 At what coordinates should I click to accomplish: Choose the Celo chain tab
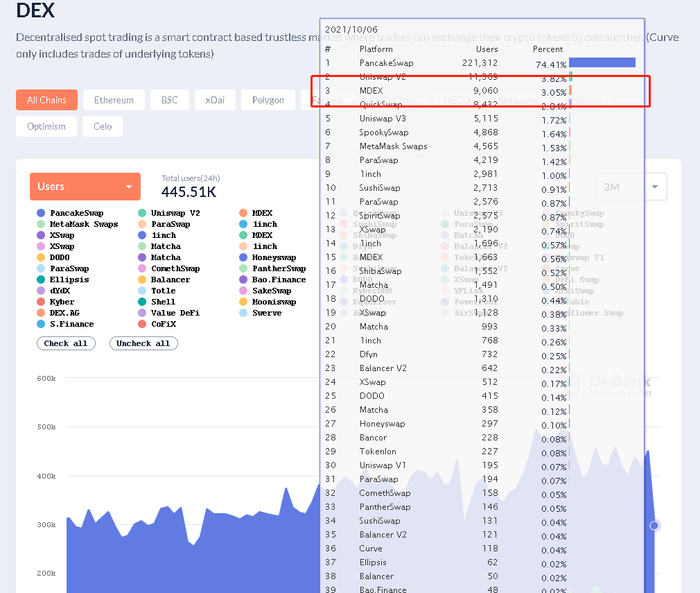pyautogui.click(x=103, y=126)
